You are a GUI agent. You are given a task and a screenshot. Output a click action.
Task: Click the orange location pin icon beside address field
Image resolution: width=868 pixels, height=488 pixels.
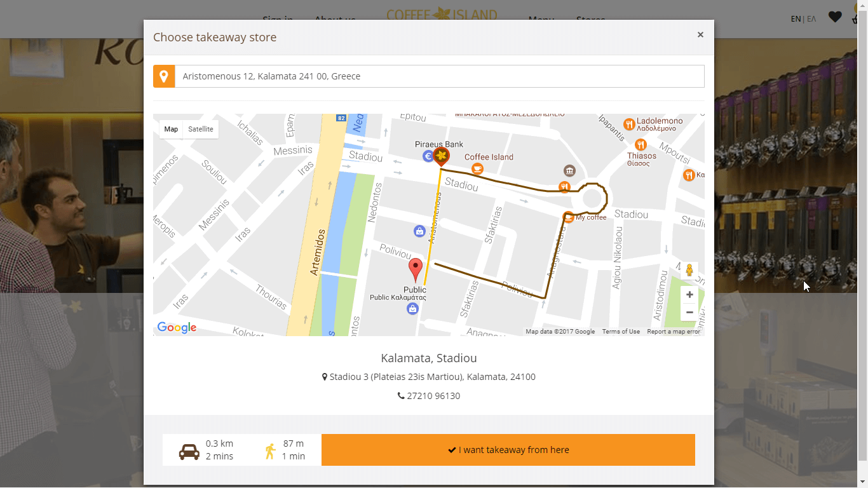[x=164, y=76]
